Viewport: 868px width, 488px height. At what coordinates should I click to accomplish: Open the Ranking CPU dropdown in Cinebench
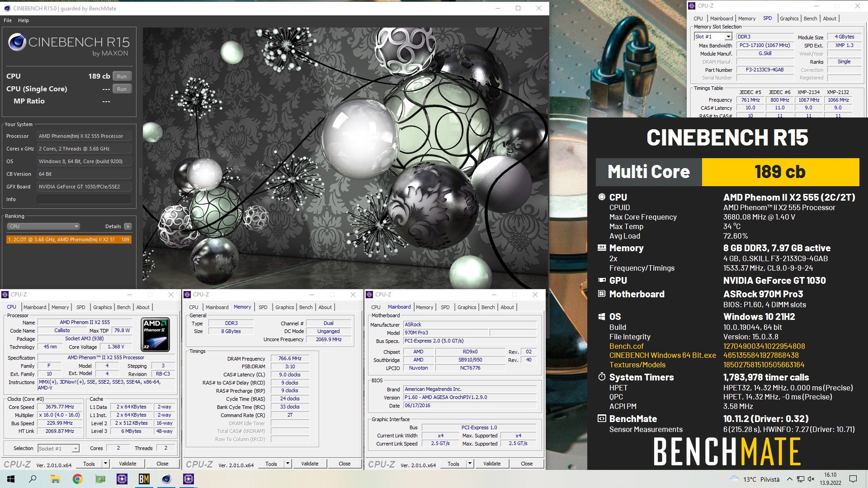(x=43, y=226)
